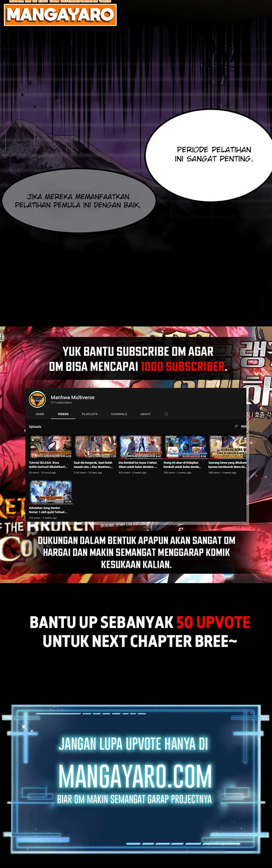Open 'Kekalahan Sang Ranker' 15:24 video thumbnail
The width and height of the screenshot is (272, 868).
click(x=51, y=492)
